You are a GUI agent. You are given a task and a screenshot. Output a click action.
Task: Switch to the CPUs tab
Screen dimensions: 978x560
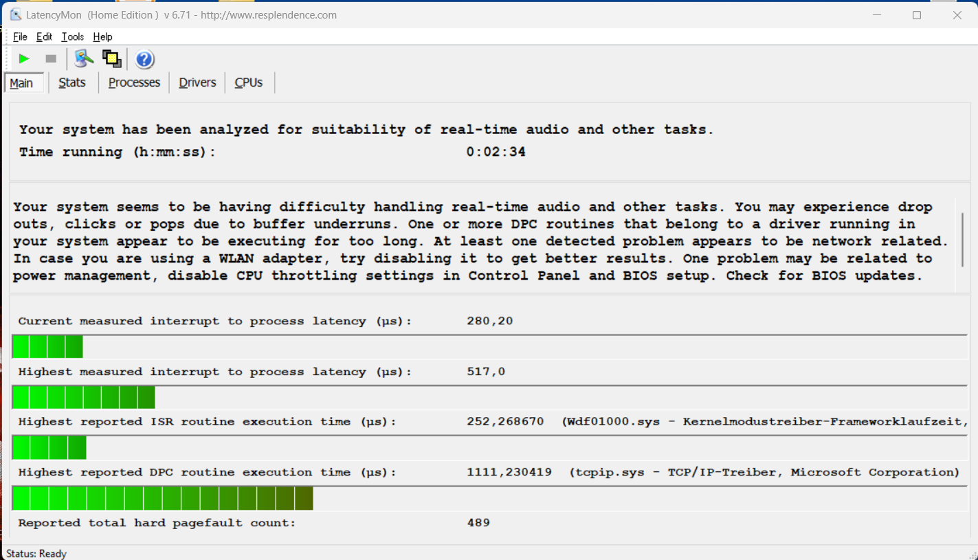point(248,82)
